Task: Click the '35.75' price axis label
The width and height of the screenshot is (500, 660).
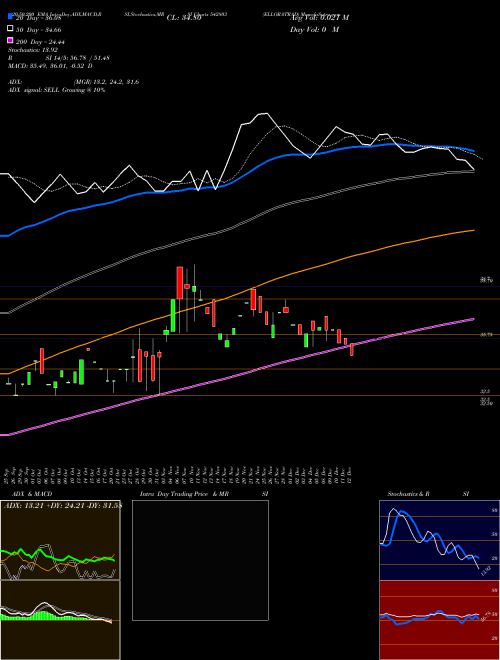Action: (486, 335)
